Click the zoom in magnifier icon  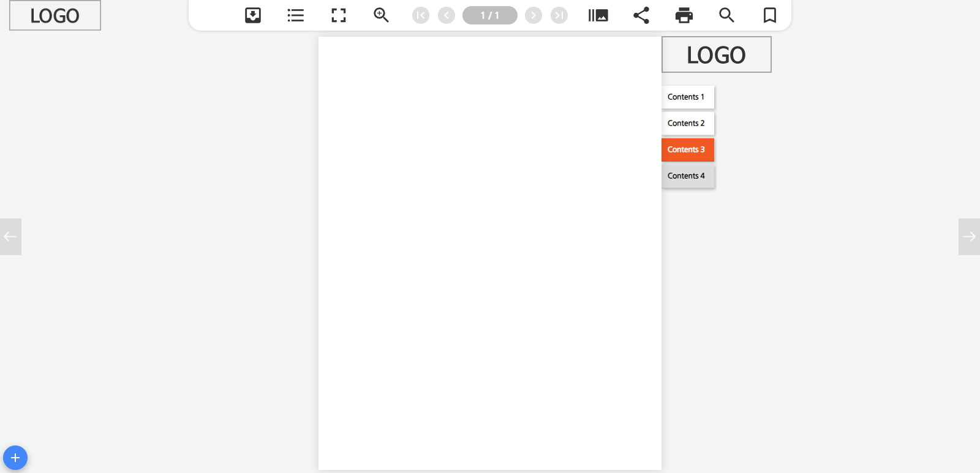[381, 15]
